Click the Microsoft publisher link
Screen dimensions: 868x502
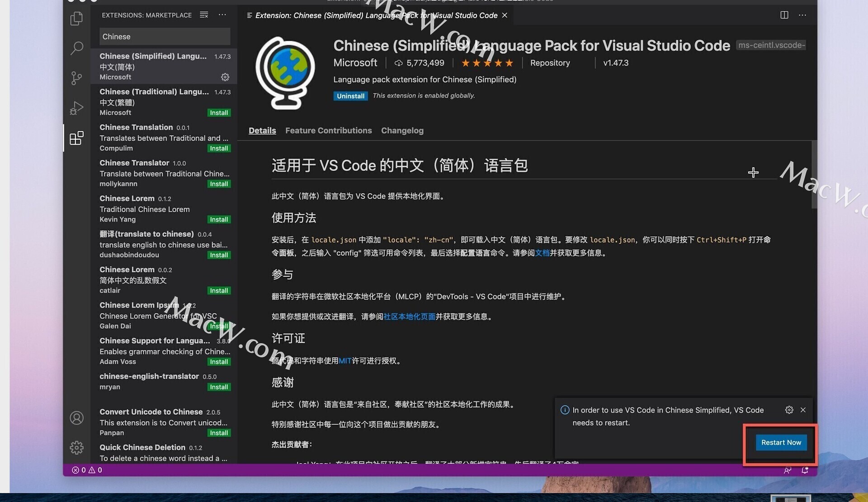coord(355,63)
